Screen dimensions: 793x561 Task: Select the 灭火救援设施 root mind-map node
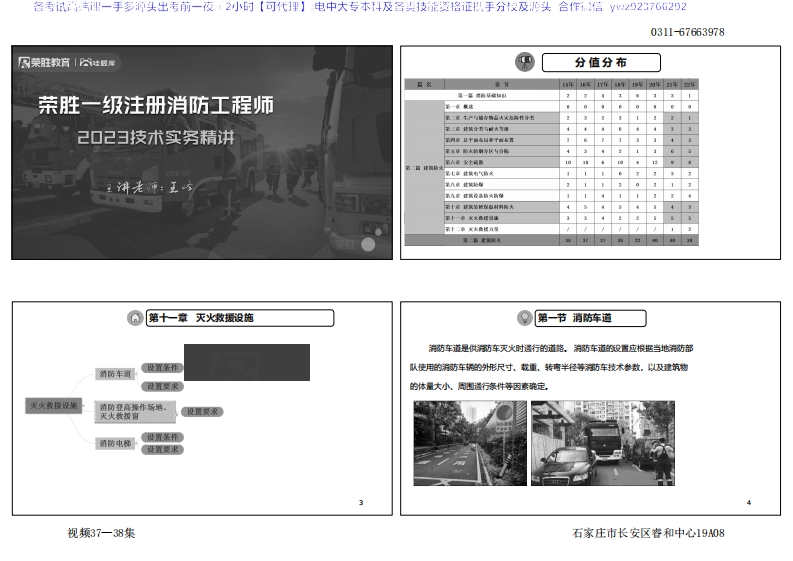click(x=52, y=406)
